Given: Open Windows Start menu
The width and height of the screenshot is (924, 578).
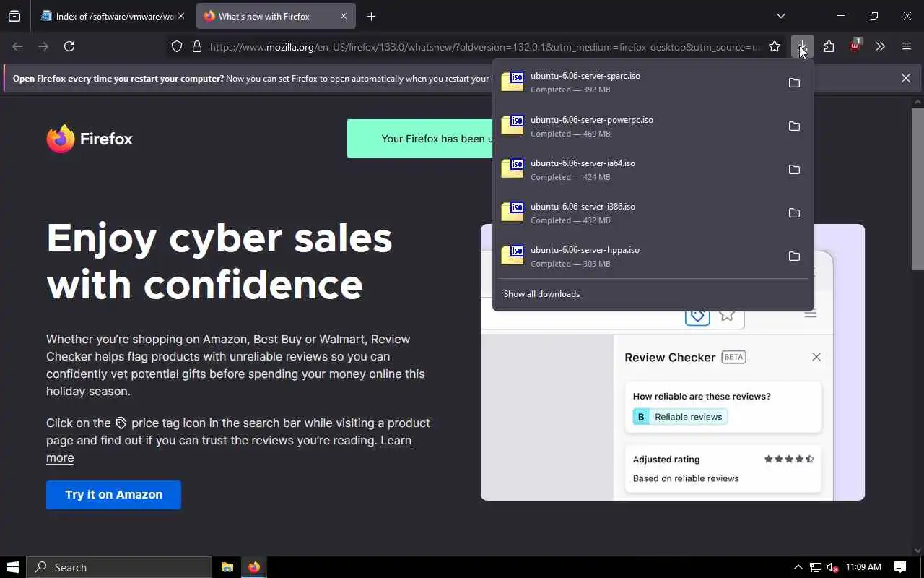Looking at the screenshot, I should click(13, 567).
